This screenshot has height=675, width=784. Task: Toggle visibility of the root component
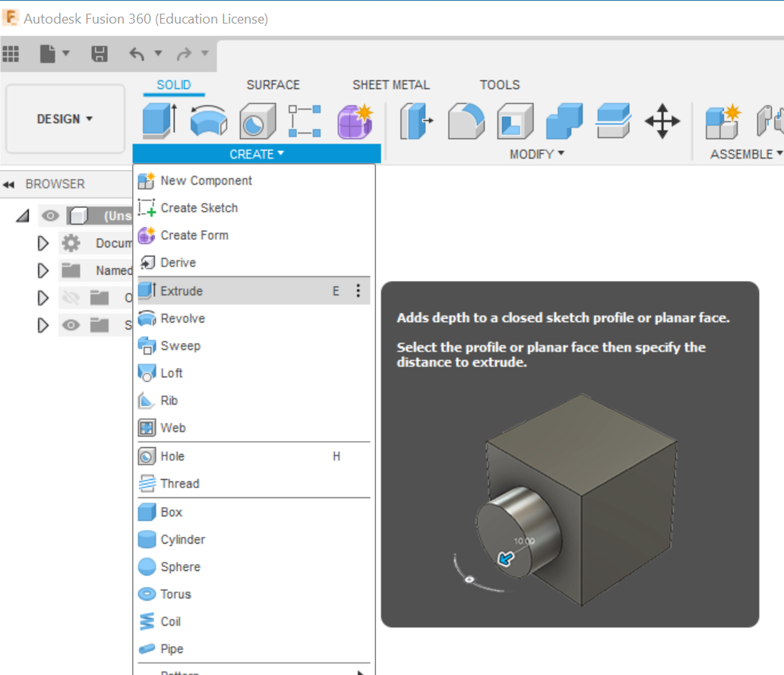pos(50,216)
